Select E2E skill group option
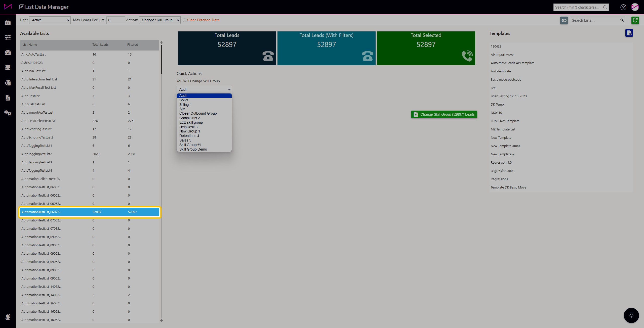 click(204, 122)
